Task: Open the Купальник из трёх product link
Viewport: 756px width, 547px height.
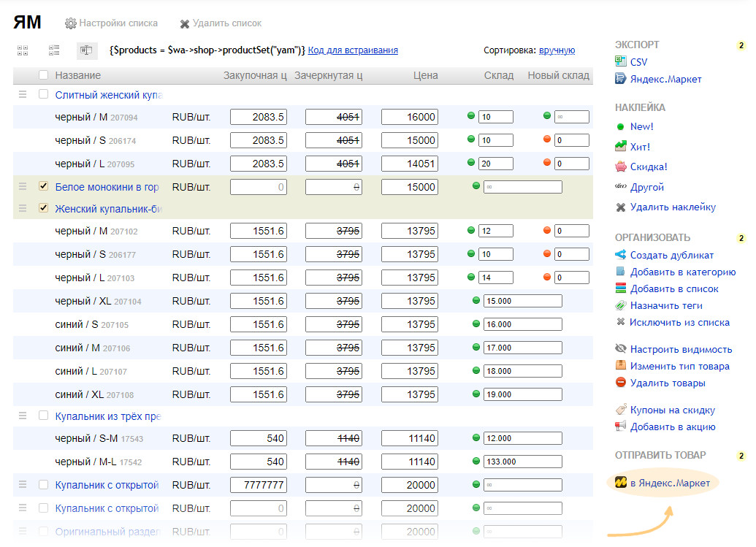Action: tap(107, 416)
